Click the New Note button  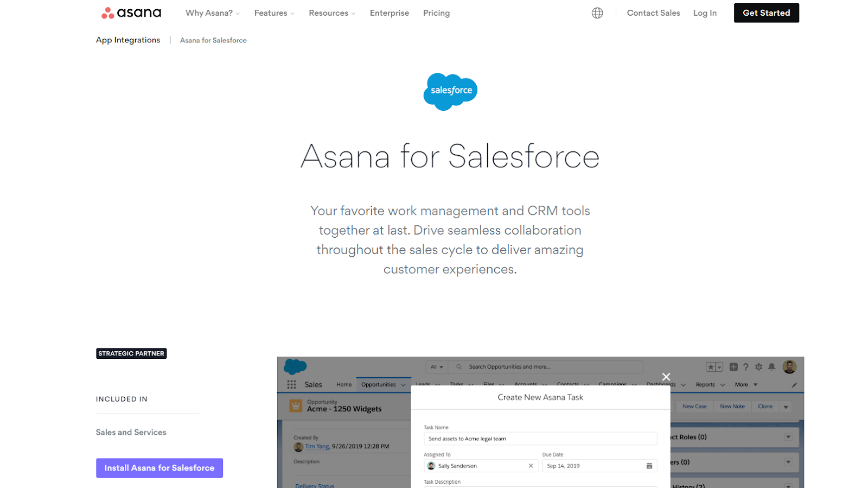(732, 407)
